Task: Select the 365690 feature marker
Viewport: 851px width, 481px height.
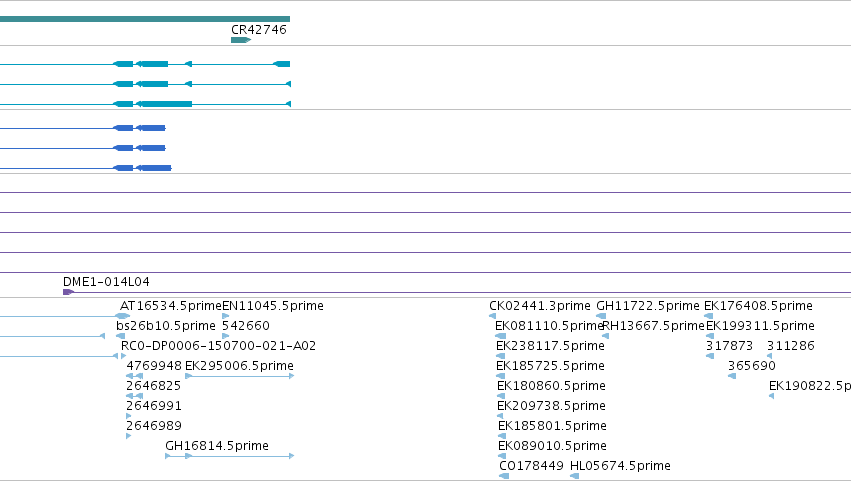Action: (732, 376)
